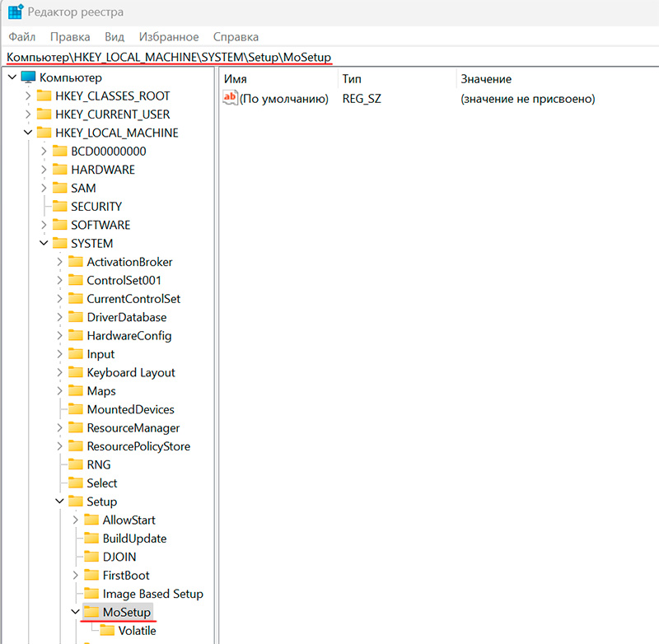Click the Registry Editor app icon in title bar

pos(15,14)
